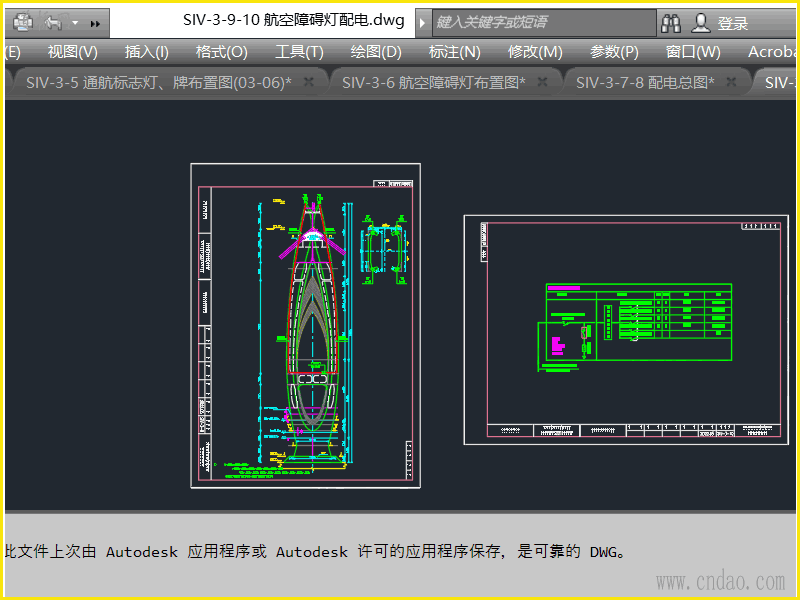Open the 窗口(W) menu
This screenshot has height=600, width=800.
tap(693, 52)
